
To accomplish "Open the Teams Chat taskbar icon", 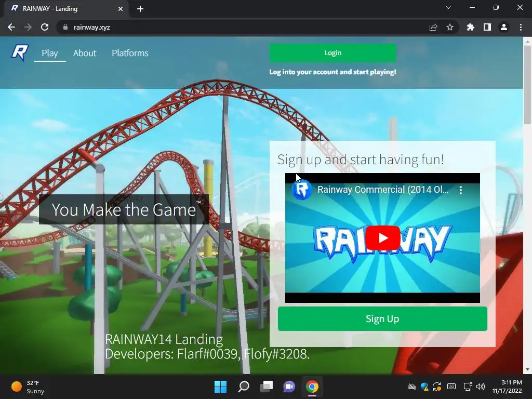I will point(289,387).
